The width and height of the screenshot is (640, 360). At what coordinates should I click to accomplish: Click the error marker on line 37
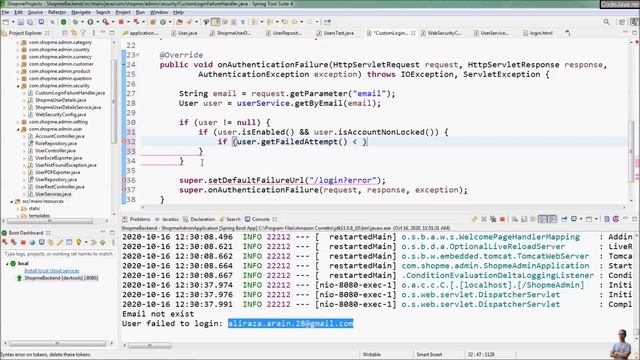click(124, 189)
